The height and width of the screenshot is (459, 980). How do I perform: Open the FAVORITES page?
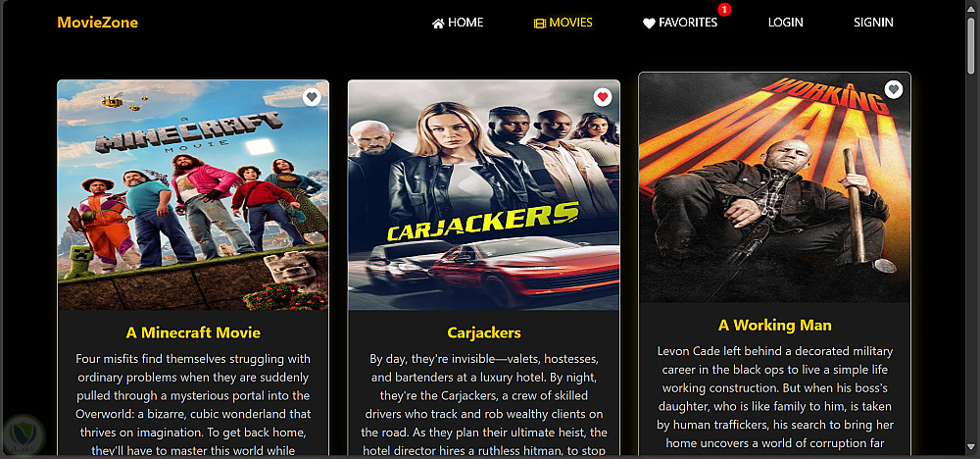pyautogui.click(x=680, y=23)
